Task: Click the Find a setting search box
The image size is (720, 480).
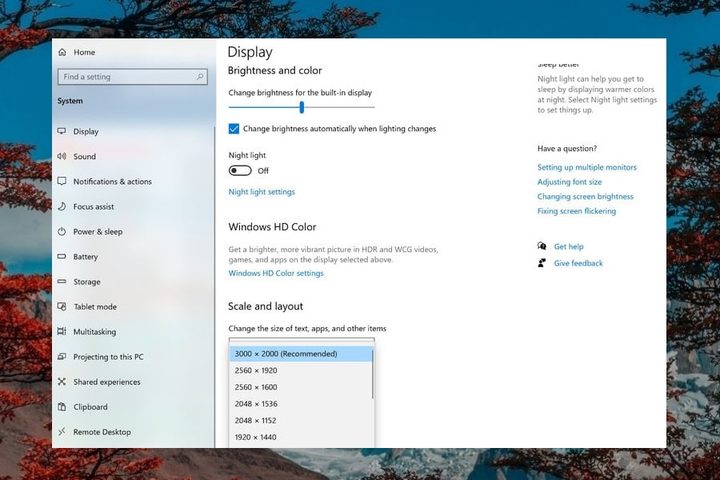Action: (x=133, y=77)
